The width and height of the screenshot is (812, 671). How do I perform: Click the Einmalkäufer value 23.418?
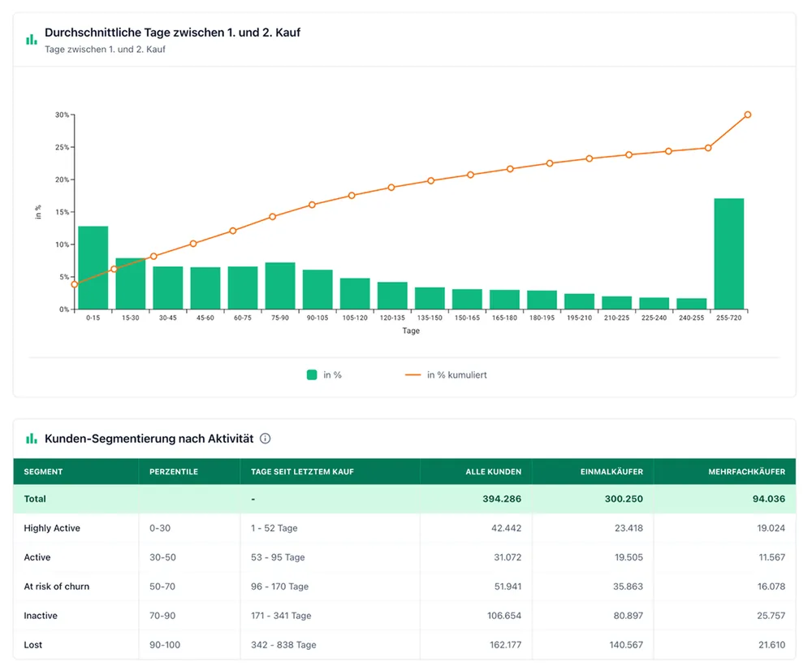(x=628, y=528)
